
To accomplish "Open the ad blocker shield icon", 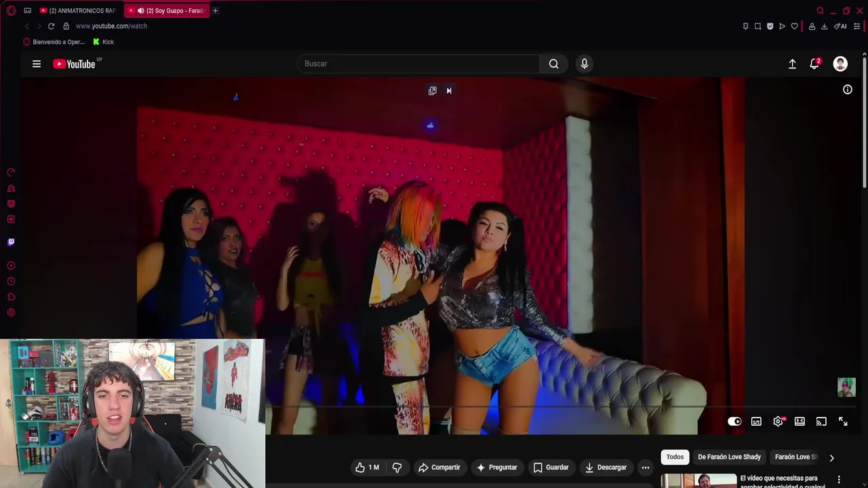I will (770, 26).
